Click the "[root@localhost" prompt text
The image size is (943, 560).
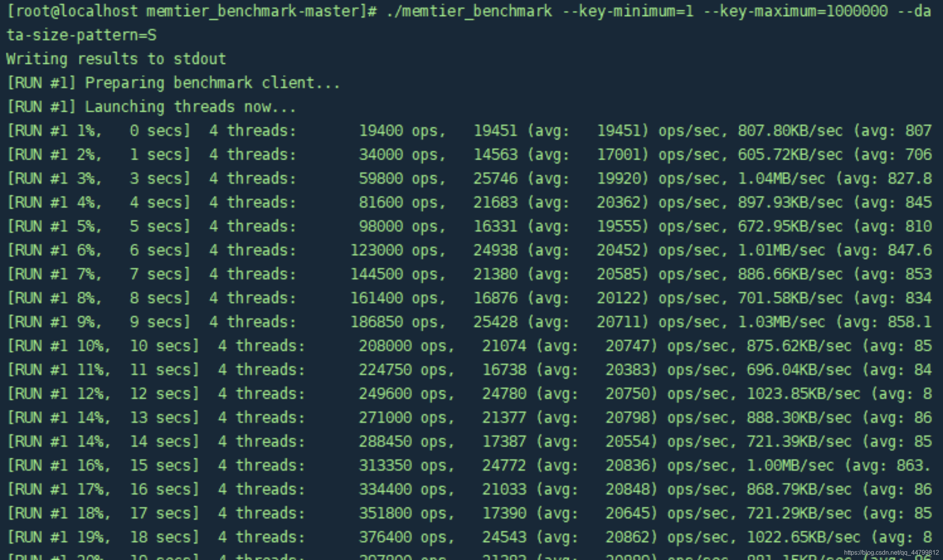(x=73, y=11)
